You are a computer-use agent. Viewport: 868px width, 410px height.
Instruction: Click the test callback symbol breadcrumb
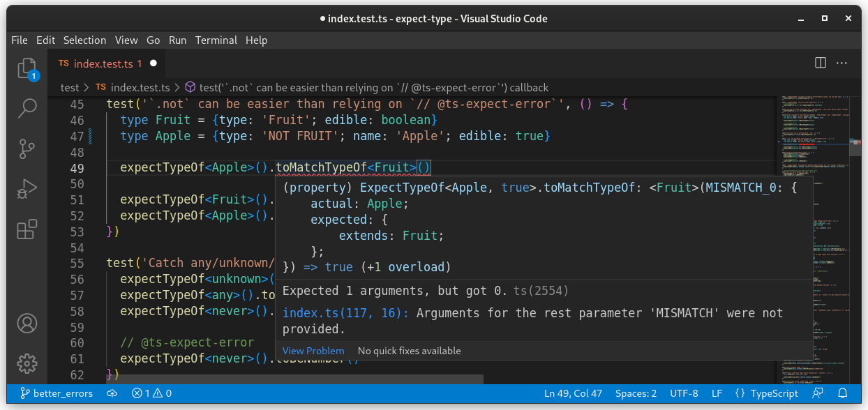[x=367, y=88]
